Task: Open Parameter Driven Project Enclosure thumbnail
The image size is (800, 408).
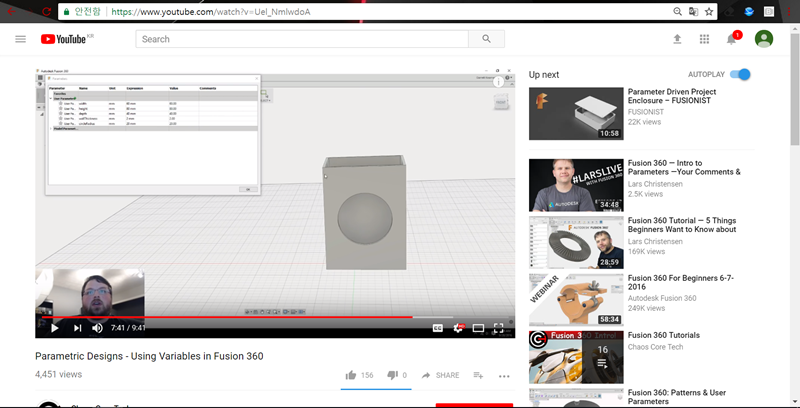Action: [x=576, y=114]
